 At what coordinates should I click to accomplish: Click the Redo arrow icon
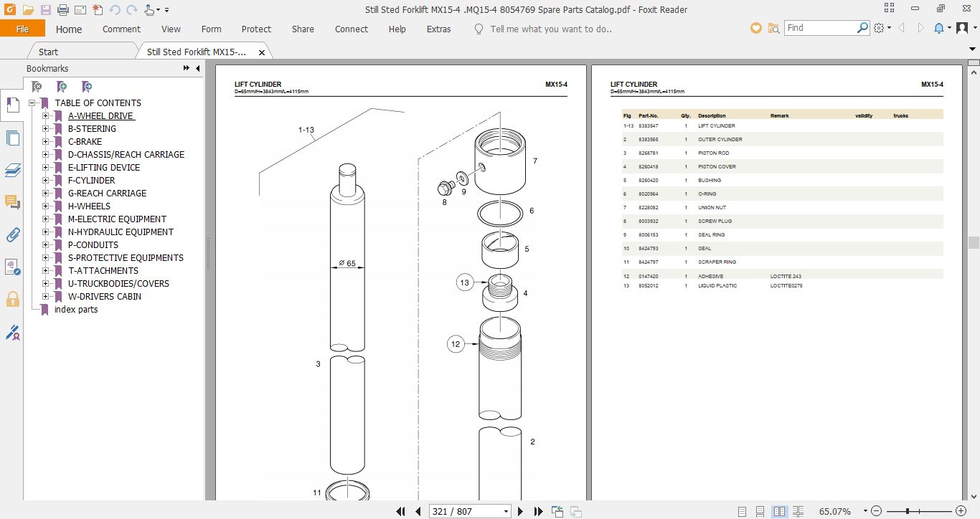pyautogui.click(x=131, y=10)
